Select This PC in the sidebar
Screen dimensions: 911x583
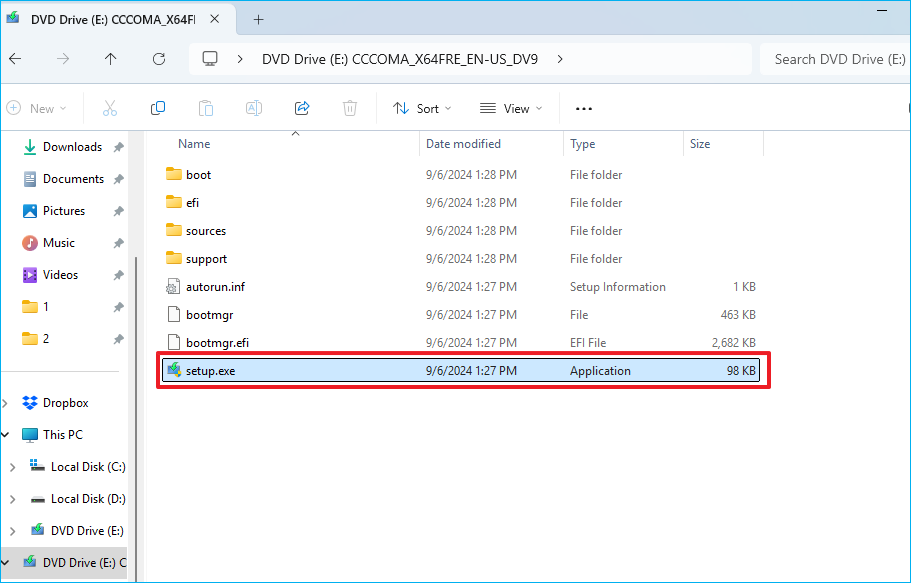(x=63, y=435)
